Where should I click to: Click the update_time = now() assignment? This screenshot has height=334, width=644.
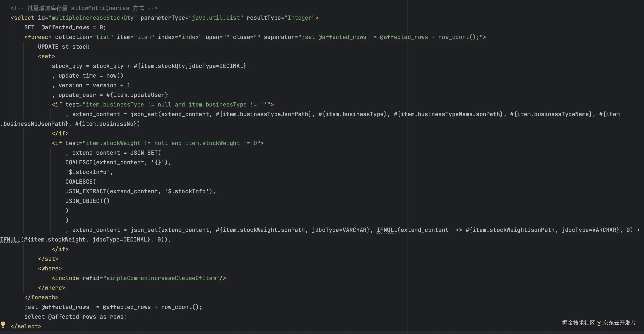pyautogui.click(x=91, y=76)
